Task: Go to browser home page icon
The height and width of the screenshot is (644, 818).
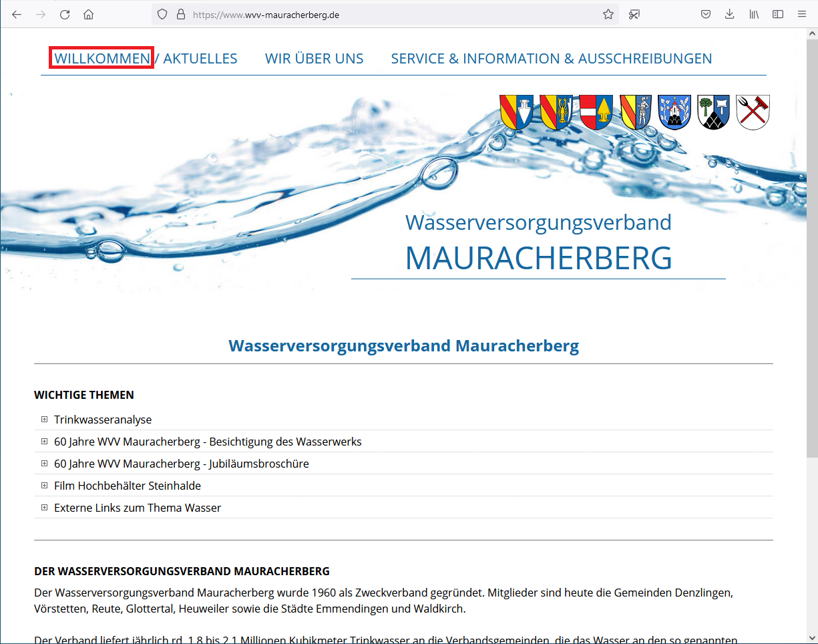Action: point(88,14)
